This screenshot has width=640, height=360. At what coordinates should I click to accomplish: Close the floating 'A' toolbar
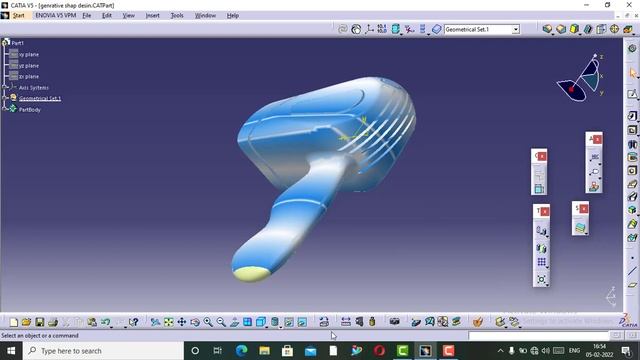[x=597, y=140]
